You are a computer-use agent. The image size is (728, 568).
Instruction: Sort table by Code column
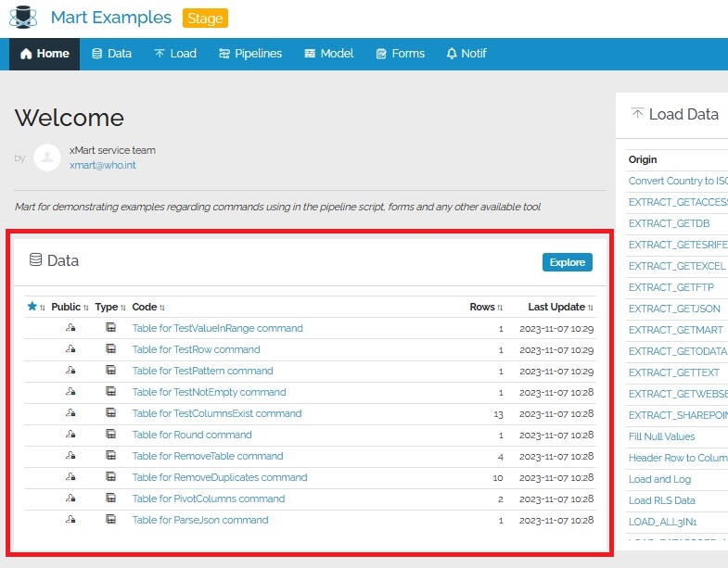(148, 307)
